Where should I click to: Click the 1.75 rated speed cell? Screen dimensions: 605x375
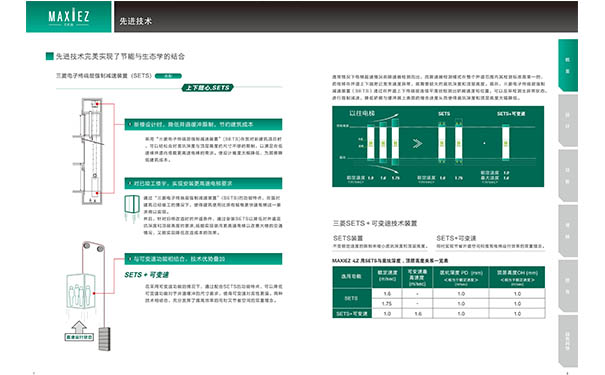point(387,304)
